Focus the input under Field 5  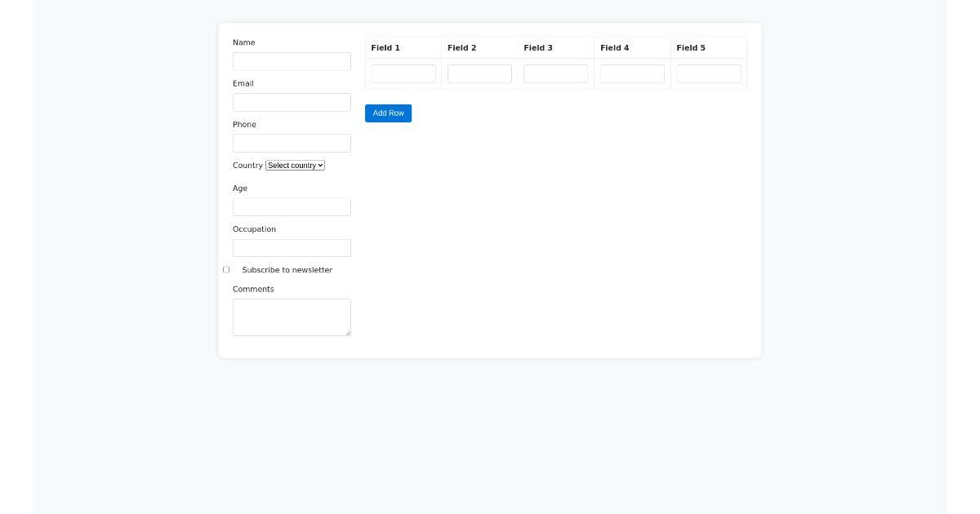coord(708,74)
